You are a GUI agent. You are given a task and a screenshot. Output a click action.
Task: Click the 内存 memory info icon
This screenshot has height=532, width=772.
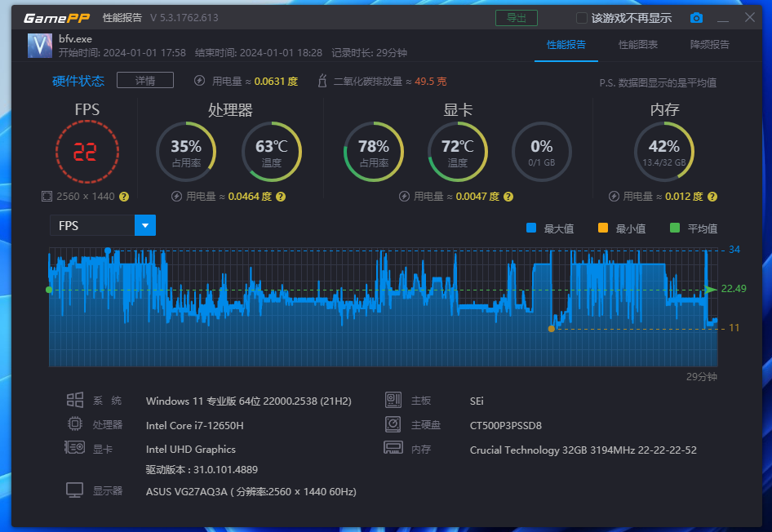(393, 447)
